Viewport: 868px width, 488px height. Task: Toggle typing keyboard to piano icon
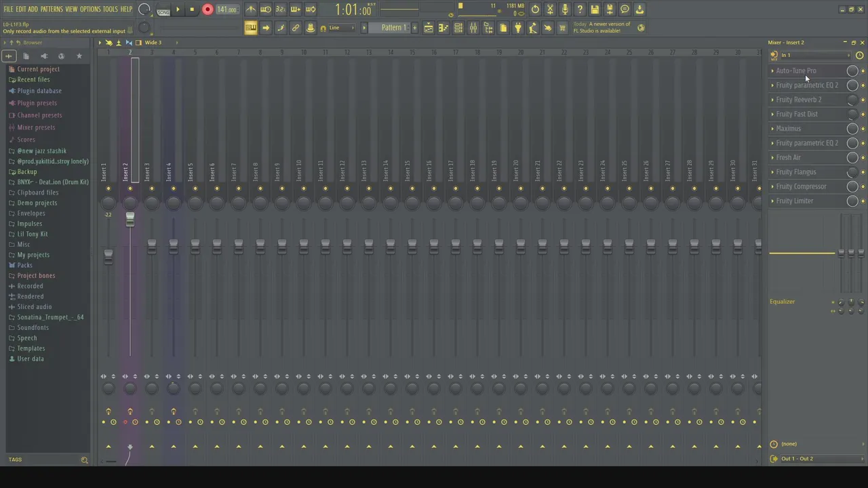(x=251, y=28)
